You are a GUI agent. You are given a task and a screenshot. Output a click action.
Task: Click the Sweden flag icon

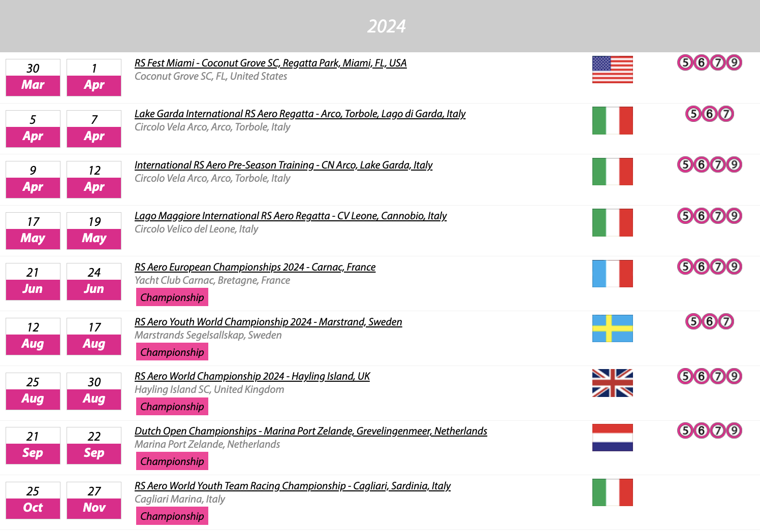tap(612, 328)
